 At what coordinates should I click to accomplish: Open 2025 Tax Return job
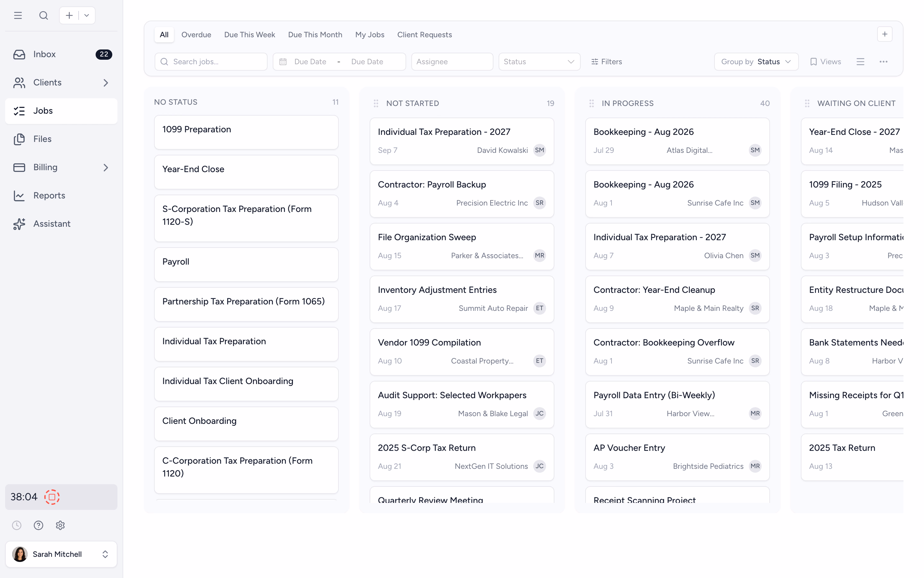click(x=852, y=458)
